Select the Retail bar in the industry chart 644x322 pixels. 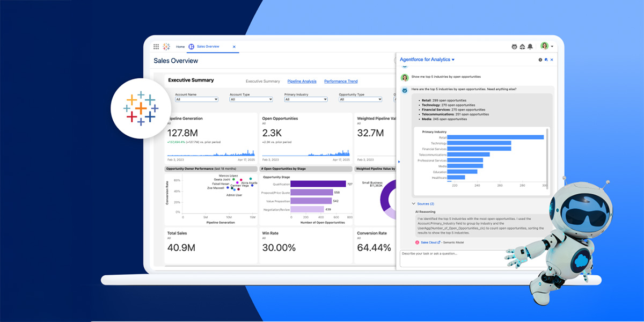(x=495, y=137)
